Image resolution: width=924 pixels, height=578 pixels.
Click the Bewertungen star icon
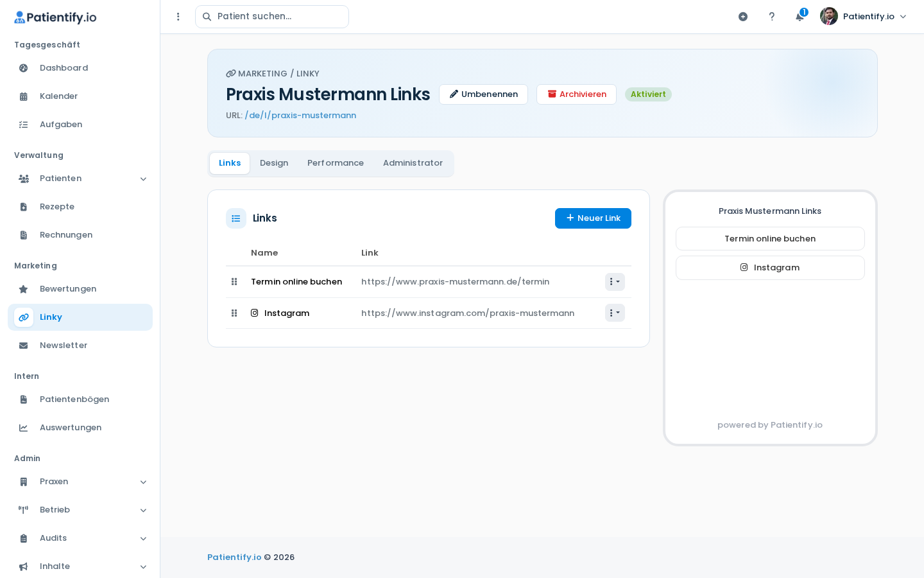[24, 289]
